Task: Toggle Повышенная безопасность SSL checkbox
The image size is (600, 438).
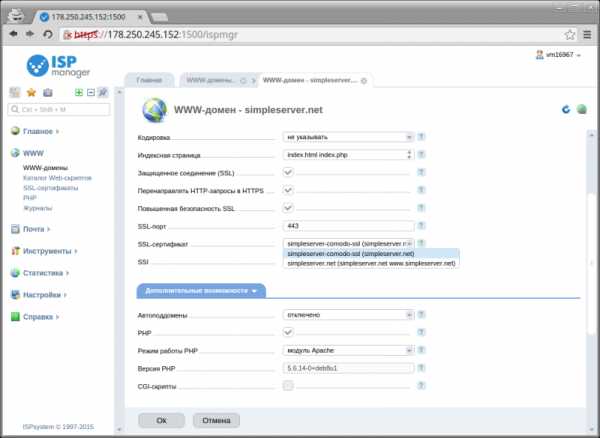Action: pos(288,208)
